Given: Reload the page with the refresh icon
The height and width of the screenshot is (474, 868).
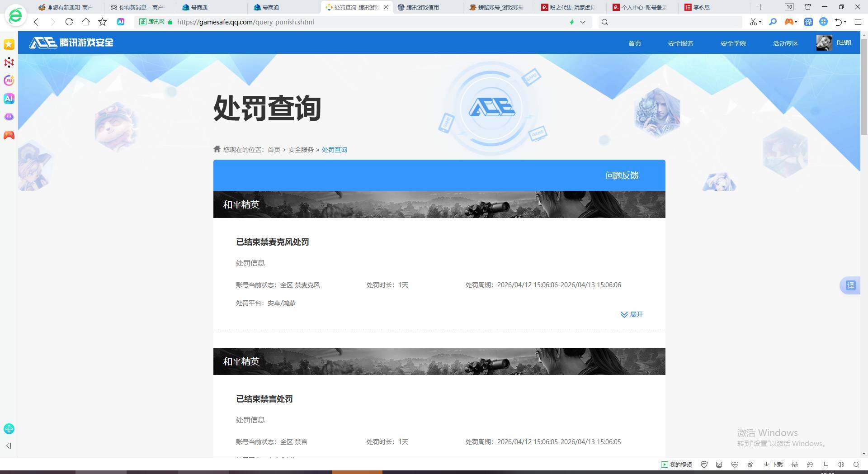Looking at the screenshot, I should tap(69, 22).
